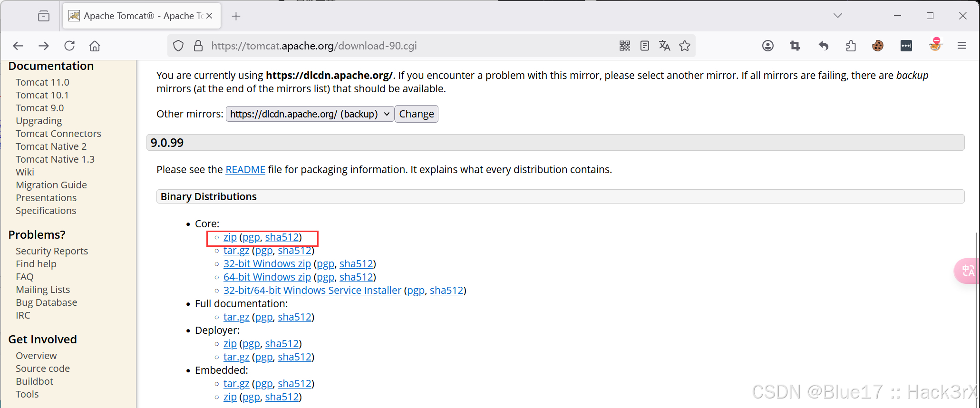Open the Find help link

[x=36, y=264]
